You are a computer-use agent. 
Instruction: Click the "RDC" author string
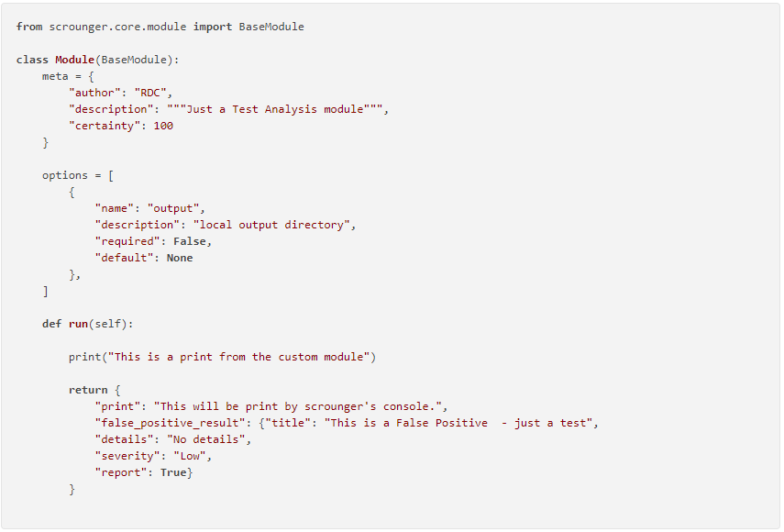click(153, 93)
